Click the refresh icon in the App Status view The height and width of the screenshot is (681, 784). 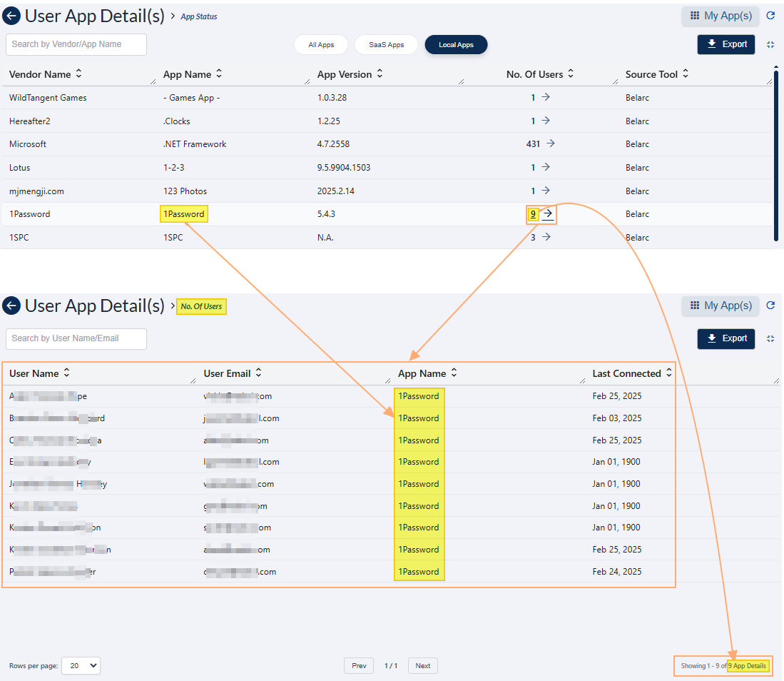770,16
